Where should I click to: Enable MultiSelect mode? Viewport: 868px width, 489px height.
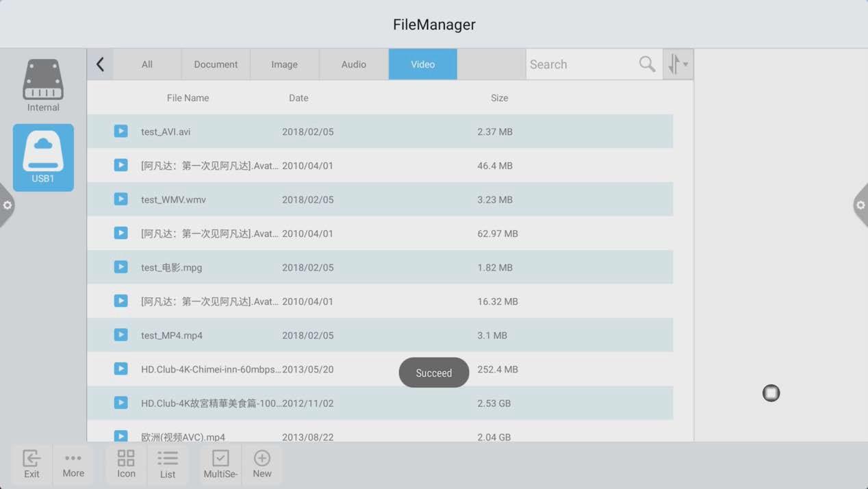220,464
